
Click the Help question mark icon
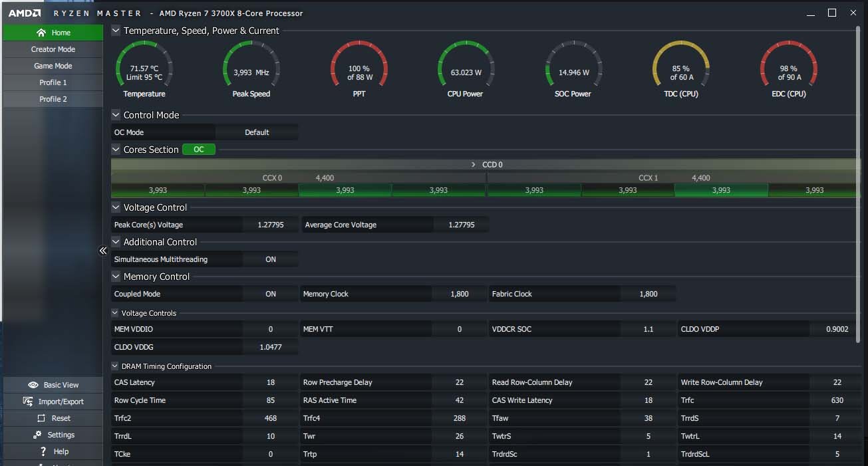coord(43,451)
